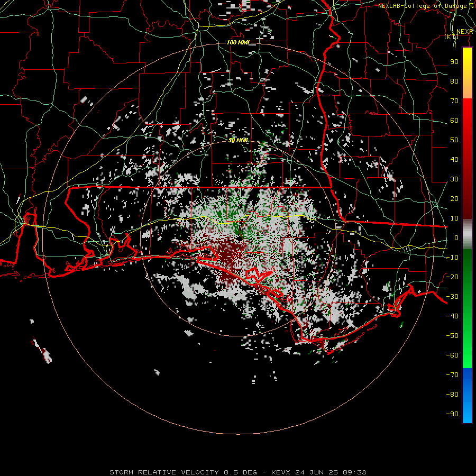Click the -90 value on velocity scale

click(x=452, y=414)
